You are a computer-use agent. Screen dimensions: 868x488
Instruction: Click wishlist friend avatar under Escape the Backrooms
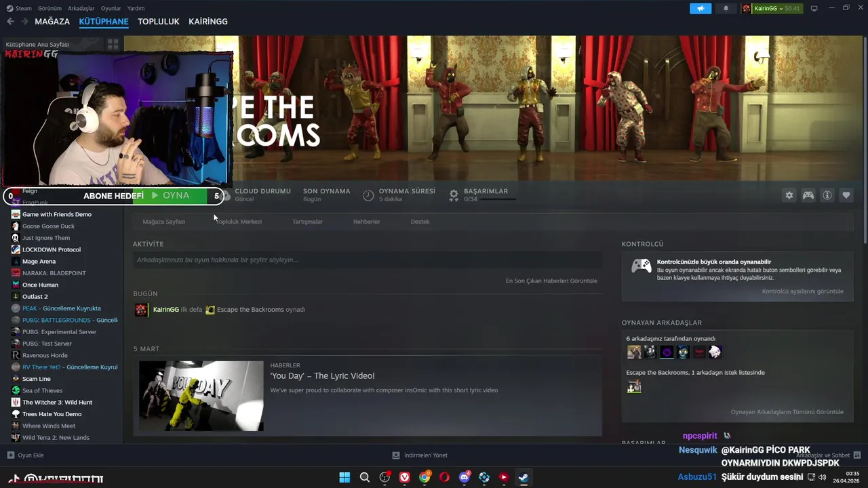(634, 386)
